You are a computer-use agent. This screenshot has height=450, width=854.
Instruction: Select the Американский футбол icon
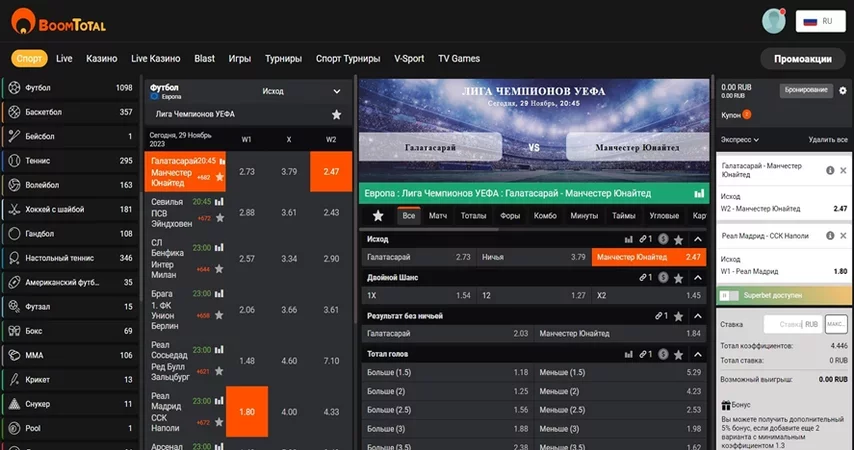pos(15,282)
